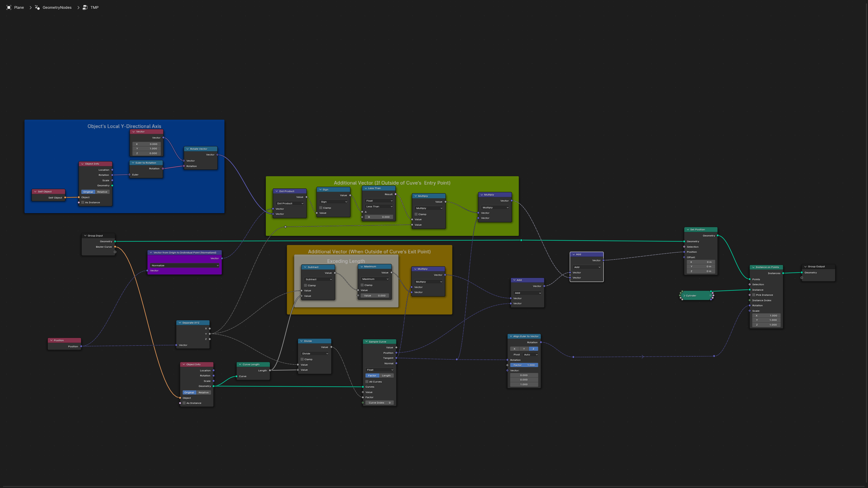Click Curve Index field in Sample Curve
This screenshot has width=868, height=488.
380,403
